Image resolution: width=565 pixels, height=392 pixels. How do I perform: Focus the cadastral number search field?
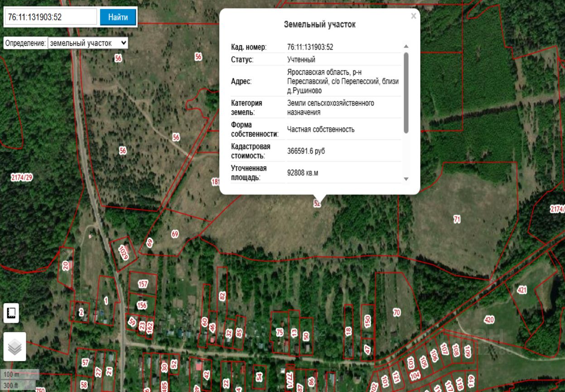click(x=51, y=17)
